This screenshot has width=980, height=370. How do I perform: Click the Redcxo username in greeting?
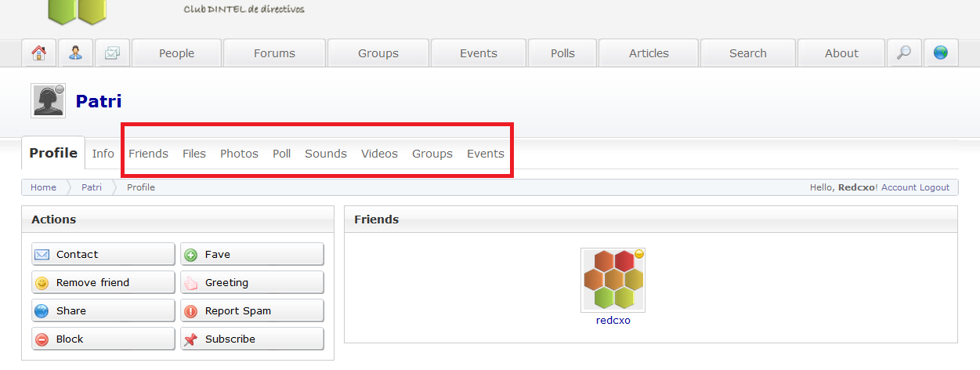coord(857,187)
